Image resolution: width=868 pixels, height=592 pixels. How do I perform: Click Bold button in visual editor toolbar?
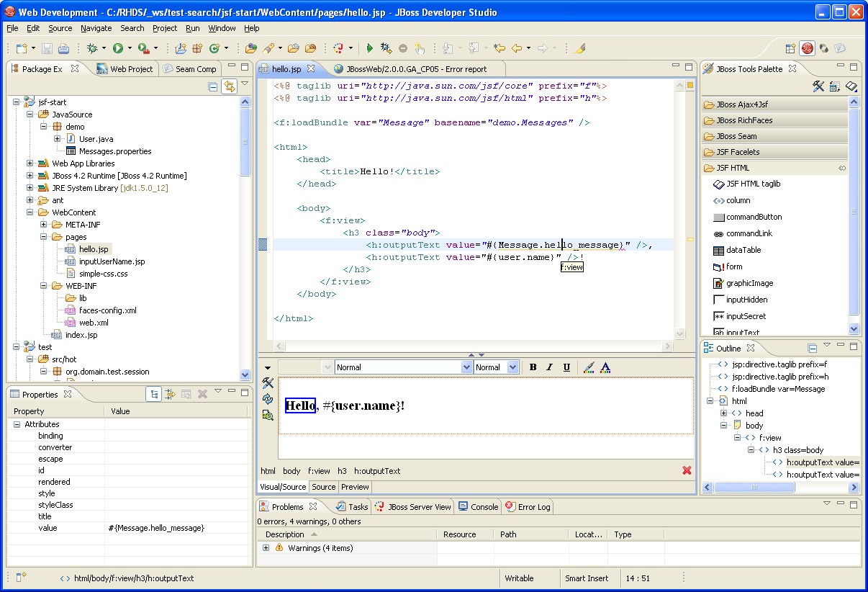533,367
